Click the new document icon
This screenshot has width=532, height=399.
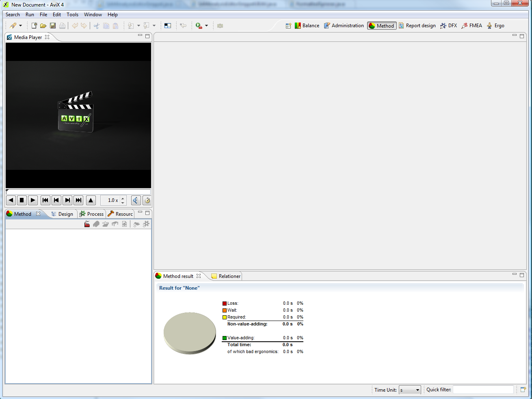[34, 26]
